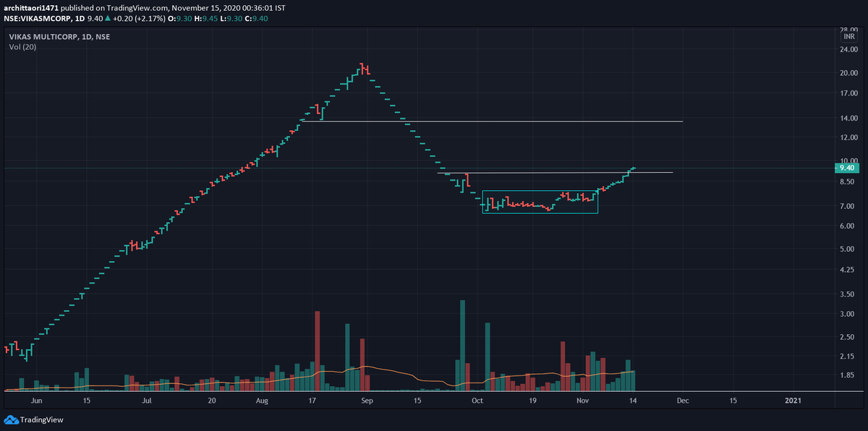868x431 pixels.
Task: Select the current price tag 9.40
Action: pos(847,168)
